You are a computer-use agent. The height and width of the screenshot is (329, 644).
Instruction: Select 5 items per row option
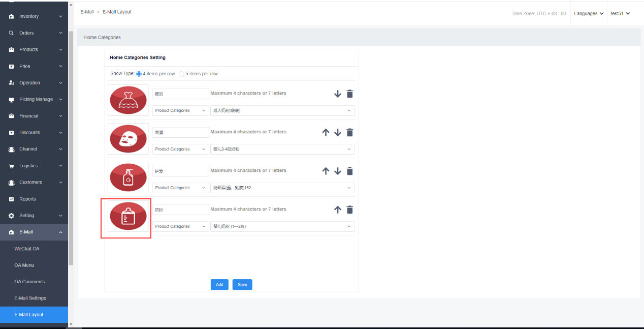[181, 74]
